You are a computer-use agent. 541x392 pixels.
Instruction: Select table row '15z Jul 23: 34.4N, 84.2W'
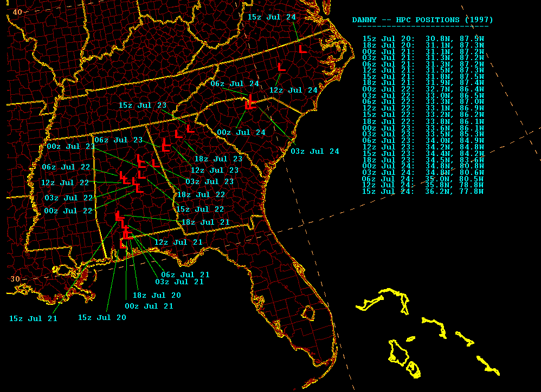pos(423,153)
